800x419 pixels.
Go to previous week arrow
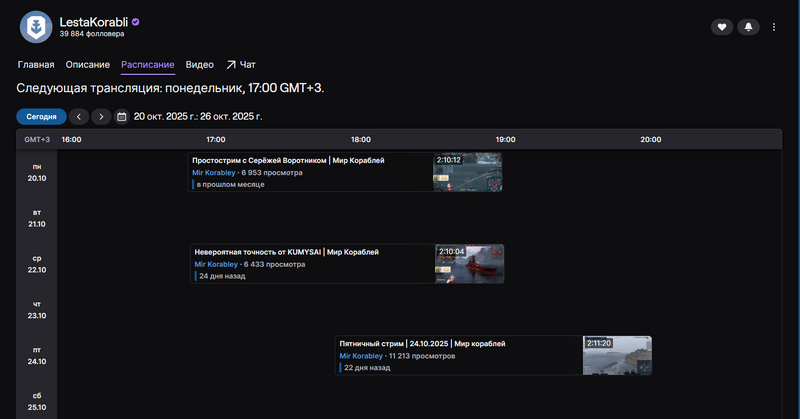click(x=81, y=116)
